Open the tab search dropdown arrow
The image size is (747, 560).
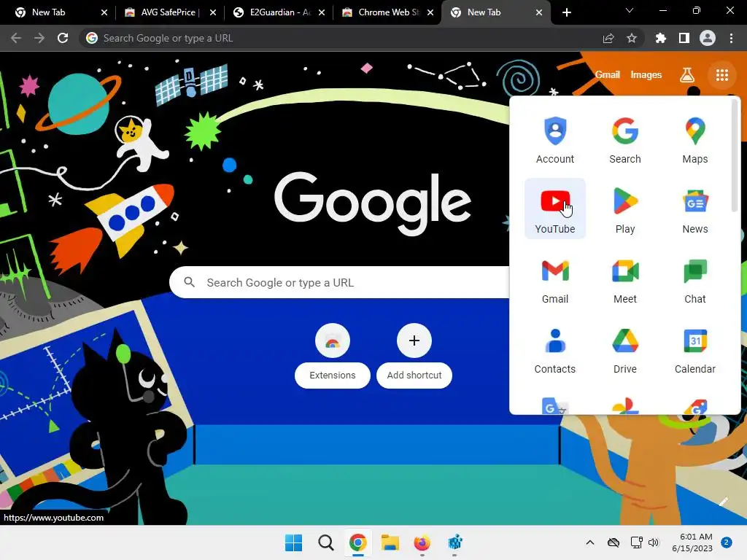point(629,10)
